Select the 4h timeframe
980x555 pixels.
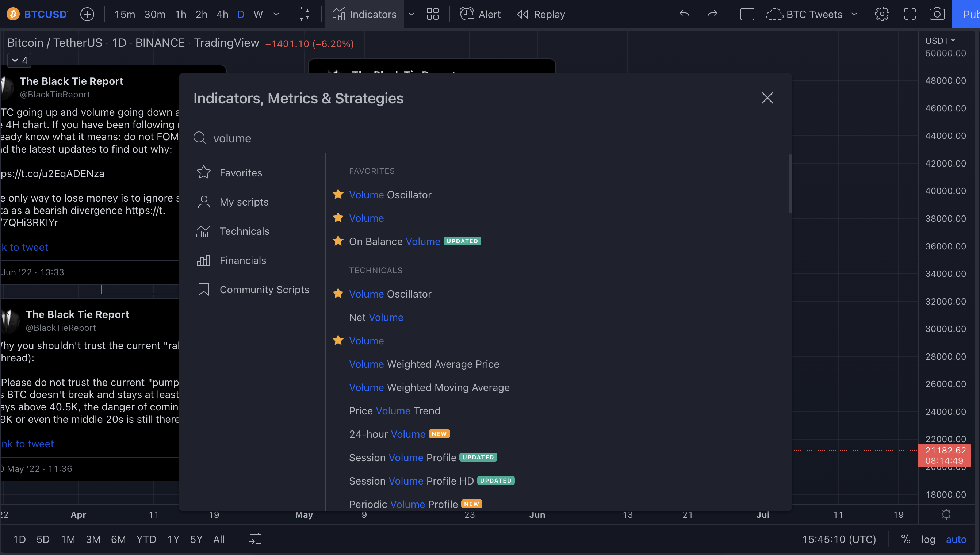tap(222, 14)
